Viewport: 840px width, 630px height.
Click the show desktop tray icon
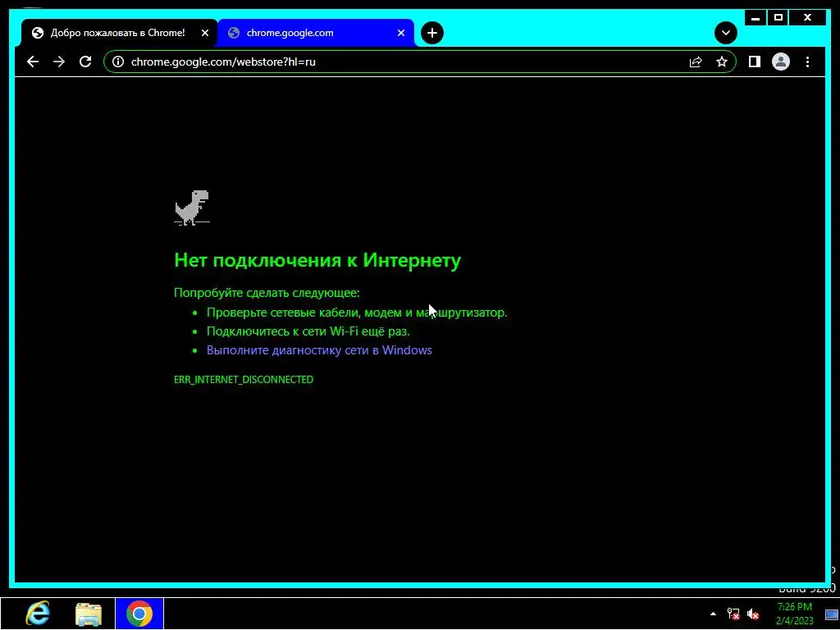[833, 614]
